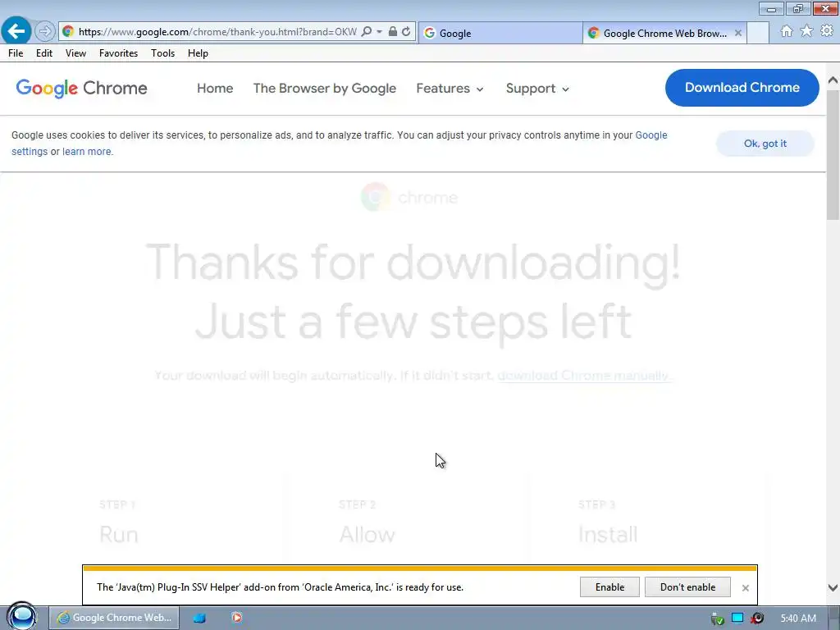Click the Chrome favicon on second tab

593,33
